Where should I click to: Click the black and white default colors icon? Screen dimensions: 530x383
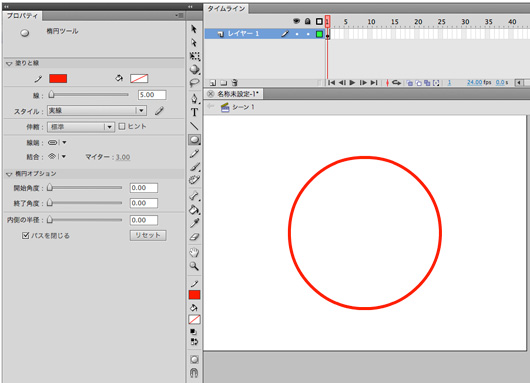pyautogui.click(x=193, y=332)
